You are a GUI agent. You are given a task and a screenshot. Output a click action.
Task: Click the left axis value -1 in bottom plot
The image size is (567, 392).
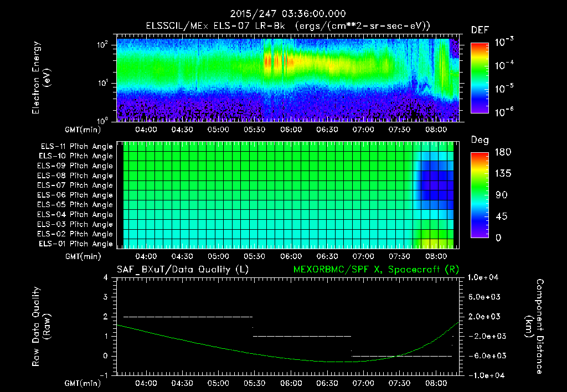[x=104, y=375]
